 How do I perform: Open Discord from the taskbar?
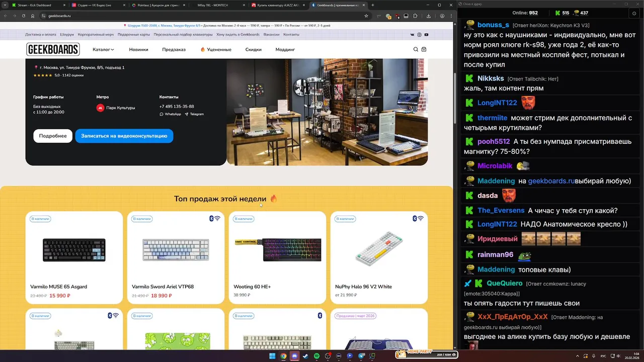pos(294,356)
